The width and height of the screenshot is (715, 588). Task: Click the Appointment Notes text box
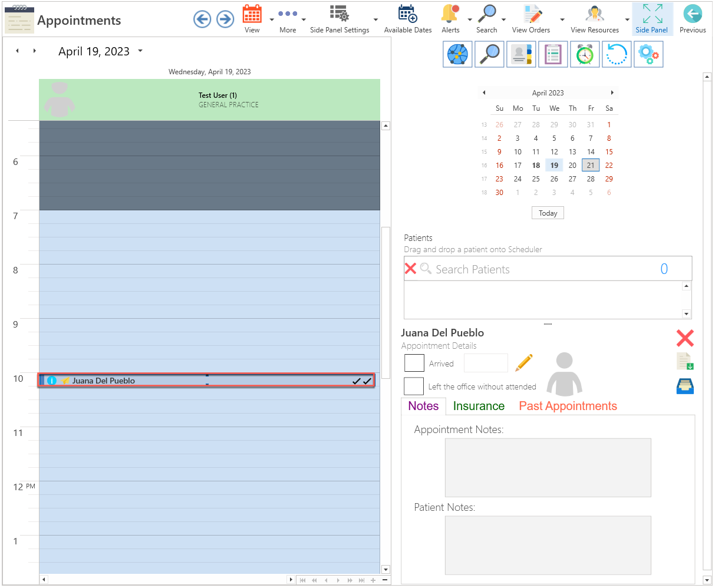point(548,468)
